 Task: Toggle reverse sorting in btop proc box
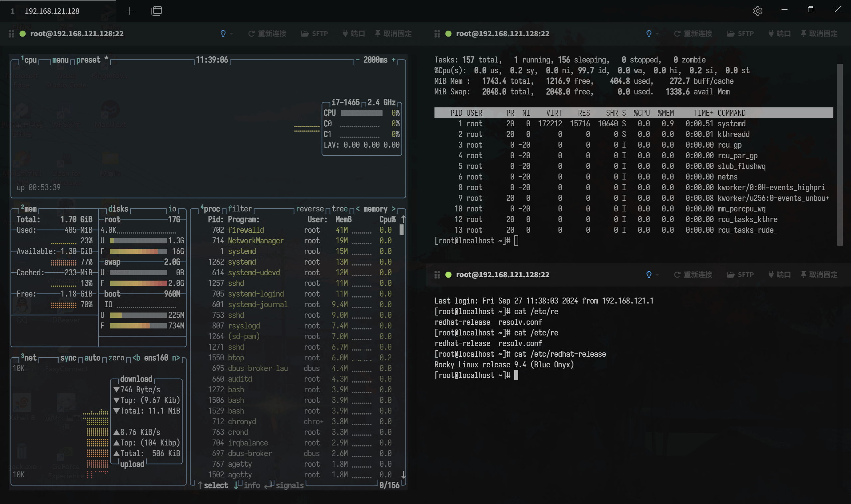point(310,208)
